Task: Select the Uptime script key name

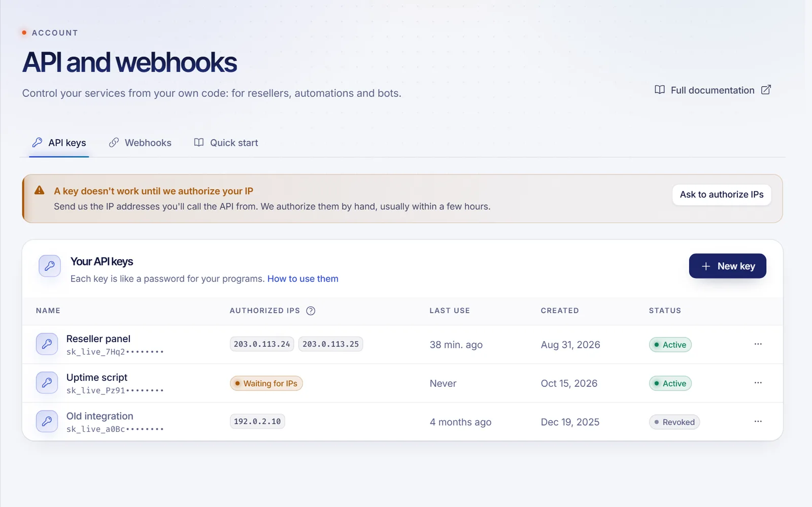Action: [97, 377]
